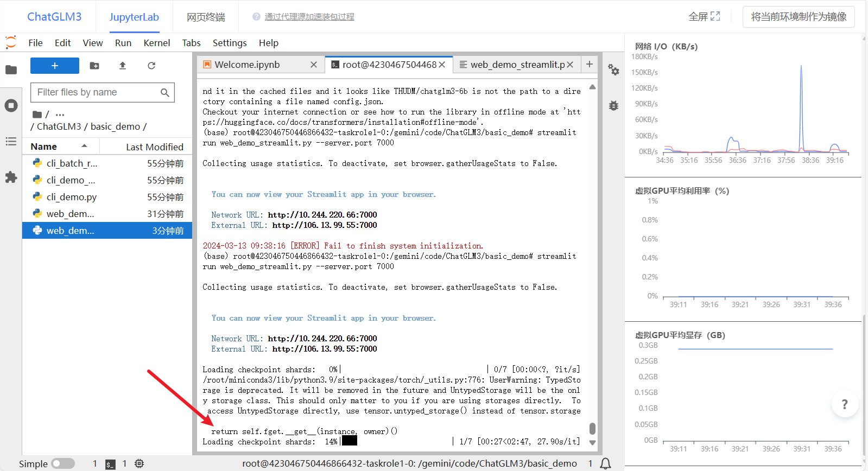
Task: Expand the folder path ellipsis breadcrumb
Action: point(60,114)
